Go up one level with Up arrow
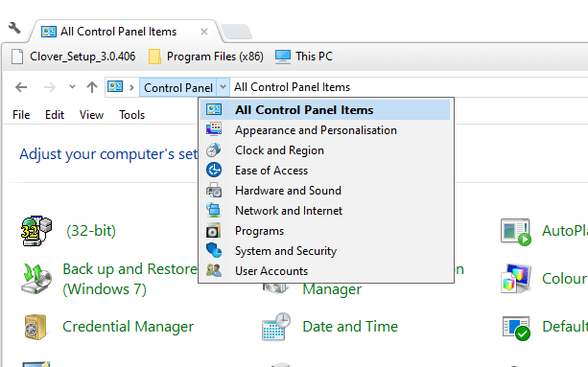Screen dimensions: 588x367 (92, 87)
